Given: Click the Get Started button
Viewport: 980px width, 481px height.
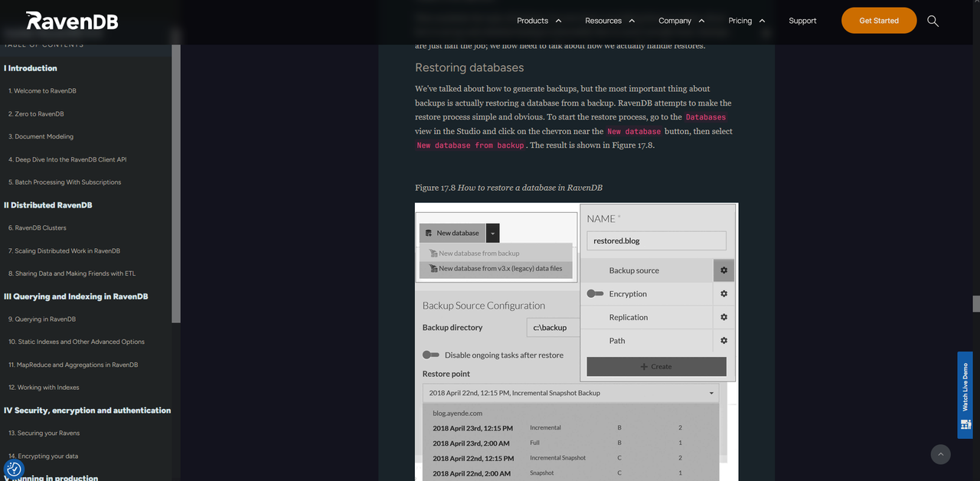Looking at the screenshot, I should click(x=879, y=21).
